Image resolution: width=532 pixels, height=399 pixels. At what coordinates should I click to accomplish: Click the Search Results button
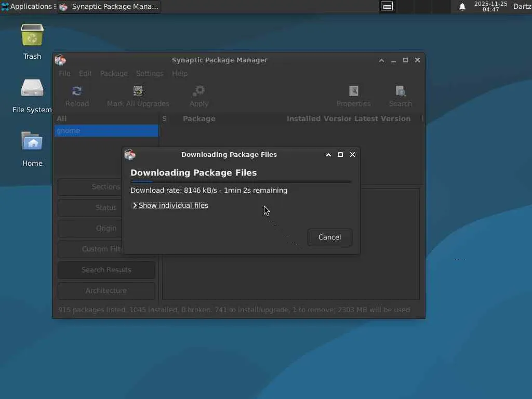coord(107,270)
